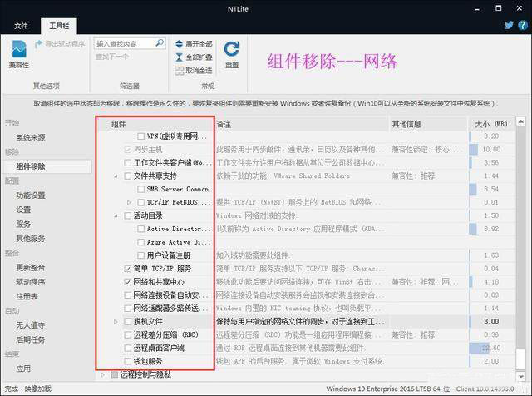Switch to the 文件 tab
This screenshot has width=532, height=396.
click(x=21, y=26)
